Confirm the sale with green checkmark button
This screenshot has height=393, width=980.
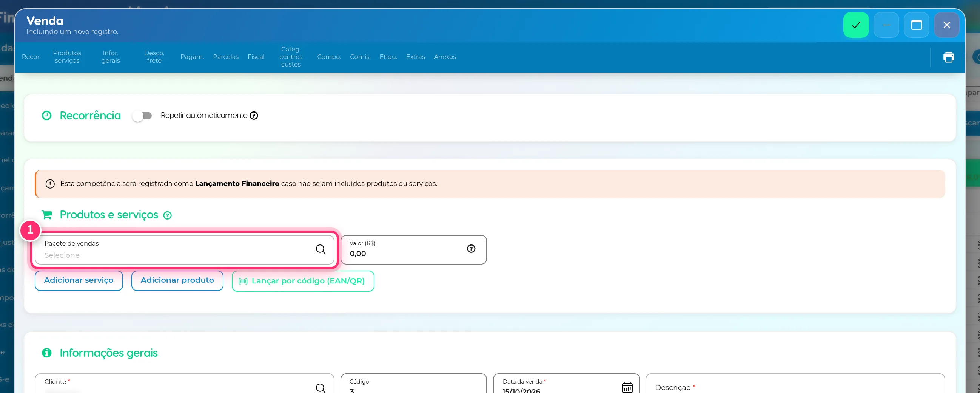(855, 25)
